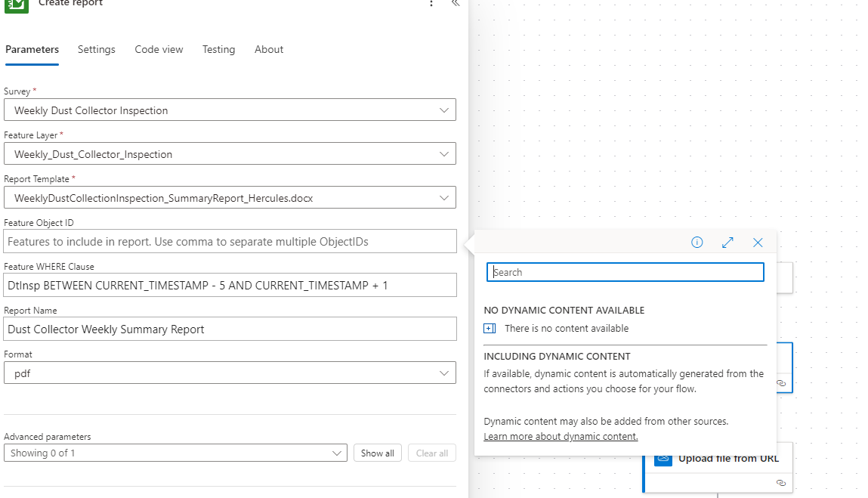Viewport: 868px width, 498px height.
Task: Expand the dynamic content panel to full size
Action: pyautogui.click(x=727, y=242)
